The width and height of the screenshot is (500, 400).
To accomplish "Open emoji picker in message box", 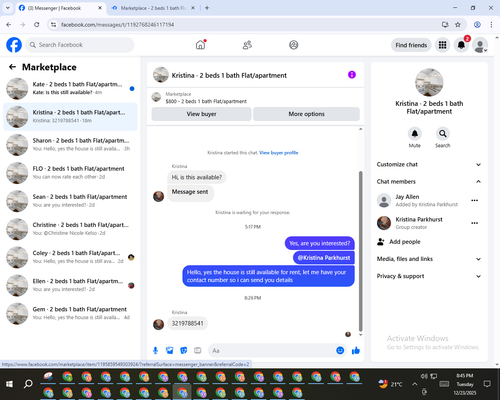I will pyautogui.click(x=340, y=350).
